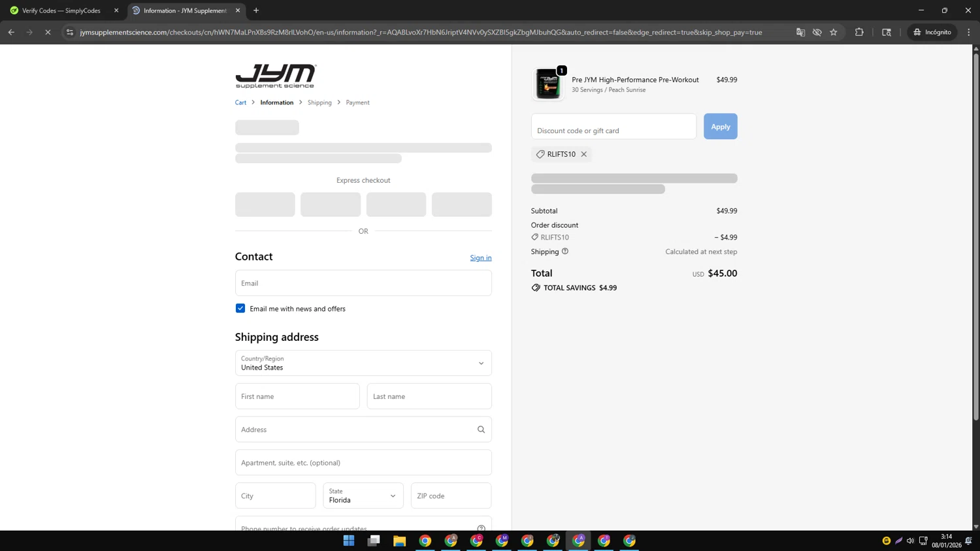
Task: Click the Information breadcrumb
Action: pyautogui.click(x=277, y=102)
